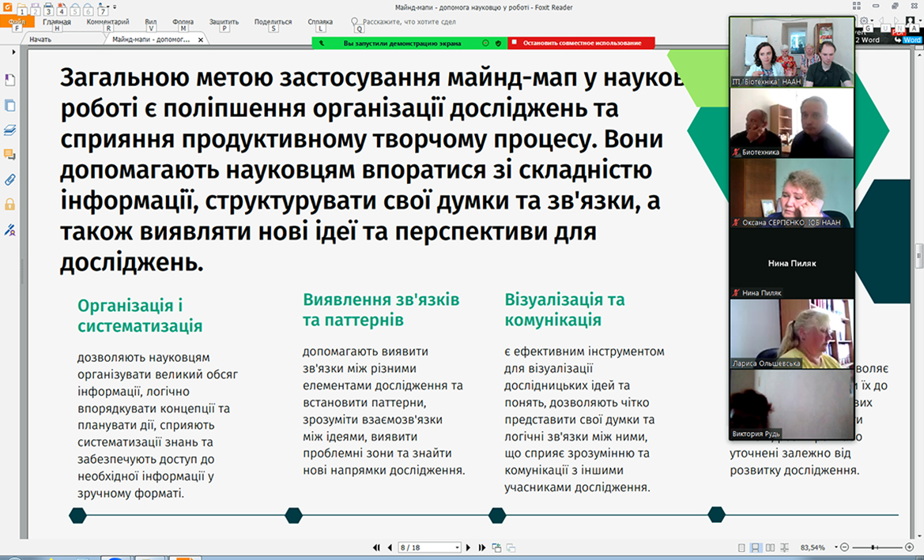Select Оксана СЕРПЕНКО participant video
This screenshot has width=924, height=560.
(791, 194)
